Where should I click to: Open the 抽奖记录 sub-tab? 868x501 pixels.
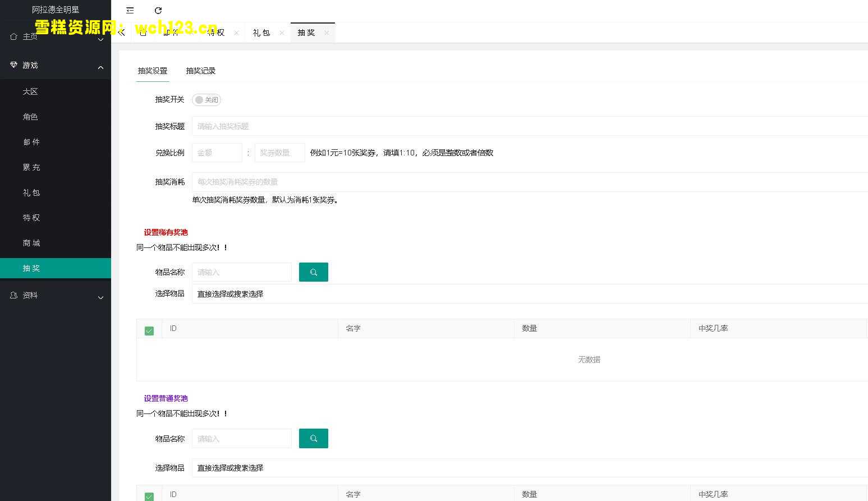tap(201, 71)
